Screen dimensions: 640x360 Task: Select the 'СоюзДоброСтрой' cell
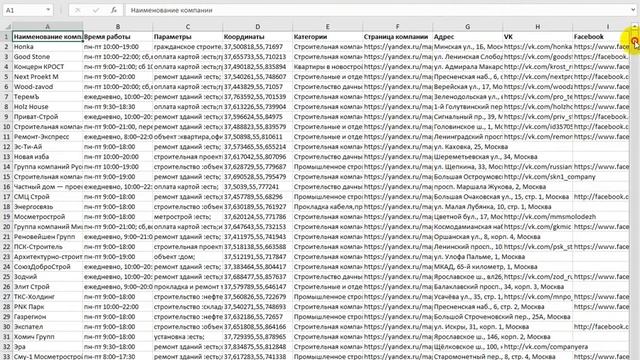click(48, 267)
